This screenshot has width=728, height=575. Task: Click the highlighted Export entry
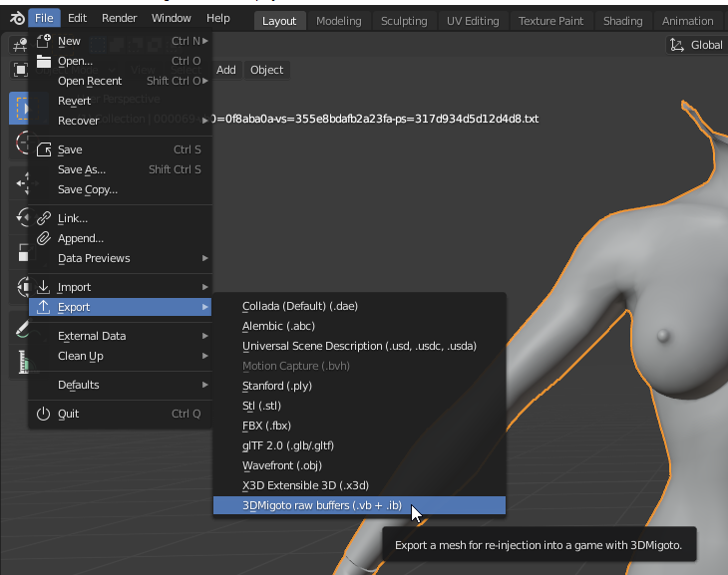pyautogui.click(x=121, y=307)
